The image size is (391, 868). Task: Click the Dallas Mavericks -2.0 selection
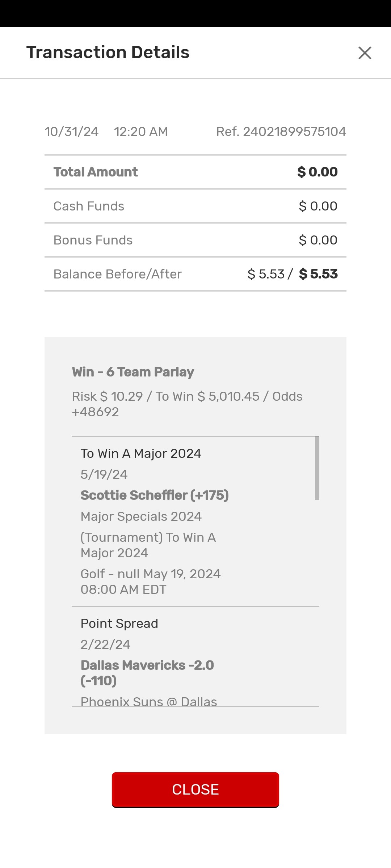click(147, 673)
